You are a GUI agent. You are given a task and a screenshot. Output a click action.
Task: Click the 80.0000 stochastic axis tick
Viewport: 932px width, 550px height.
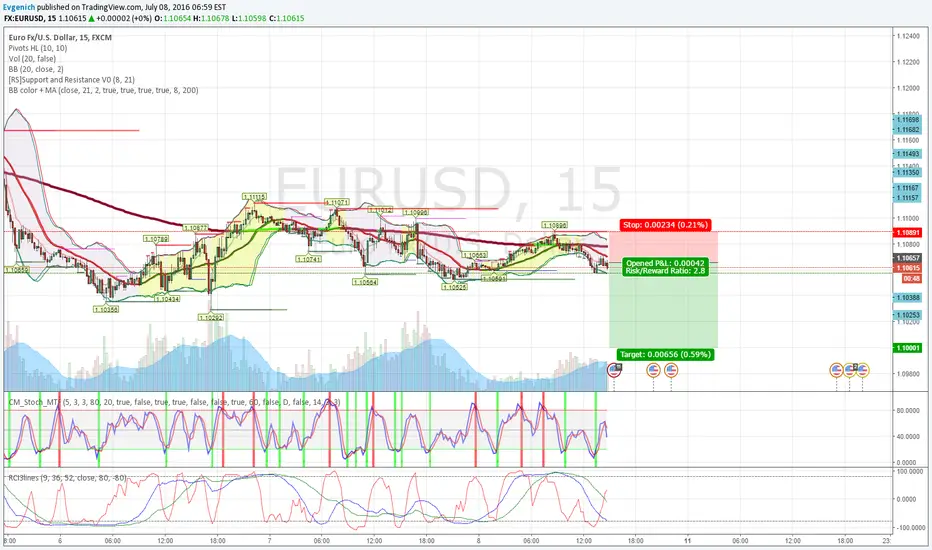click(906, 410)
